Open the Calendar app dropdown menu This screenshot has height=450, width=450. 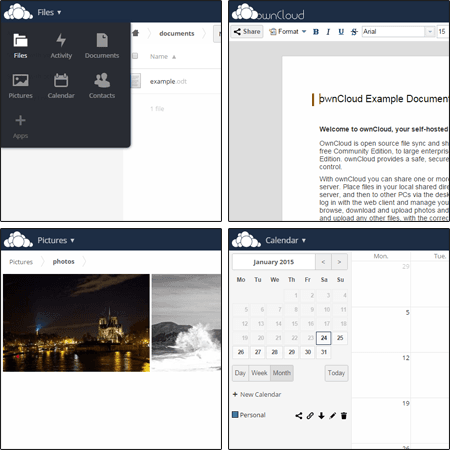(285, 240)
